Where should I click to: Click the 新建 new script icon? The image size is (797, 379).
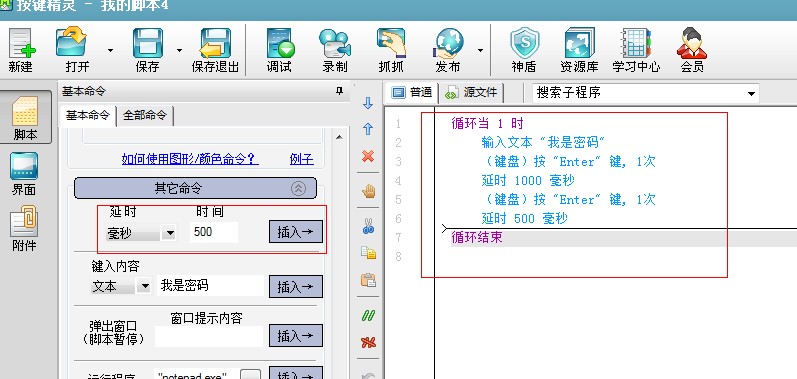pos(21,49)
